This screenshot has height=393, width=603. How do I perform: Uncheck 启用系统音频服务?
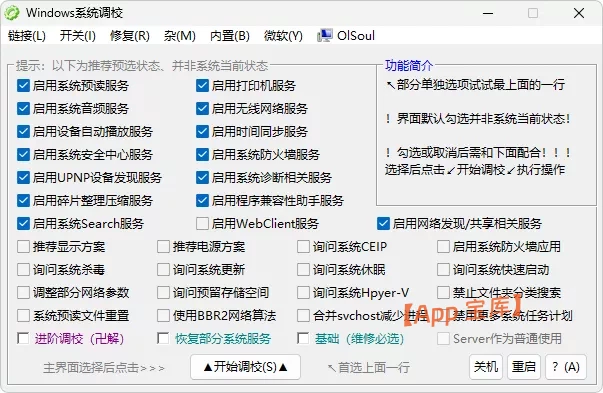[23, 108]
